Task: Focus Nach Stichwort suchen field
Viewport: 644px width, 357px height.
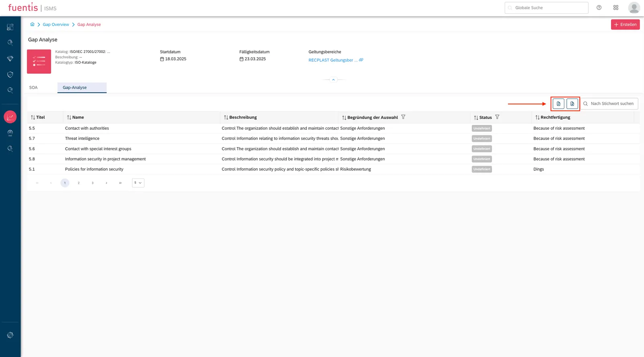Action: [x=609, y=104]
